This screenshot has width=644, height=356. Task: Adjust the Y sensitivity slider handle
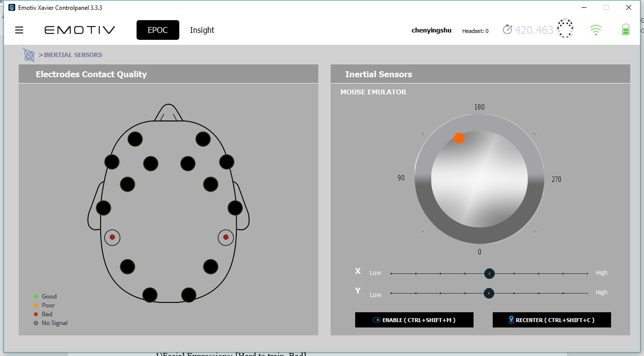tap(489, 293)
